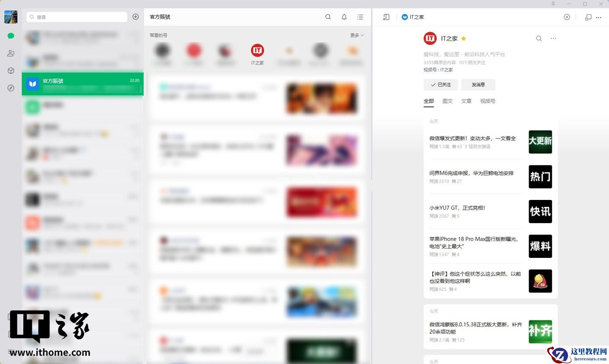
Task: Click the 大更新 article thumbnail
Action: [540, 142]
